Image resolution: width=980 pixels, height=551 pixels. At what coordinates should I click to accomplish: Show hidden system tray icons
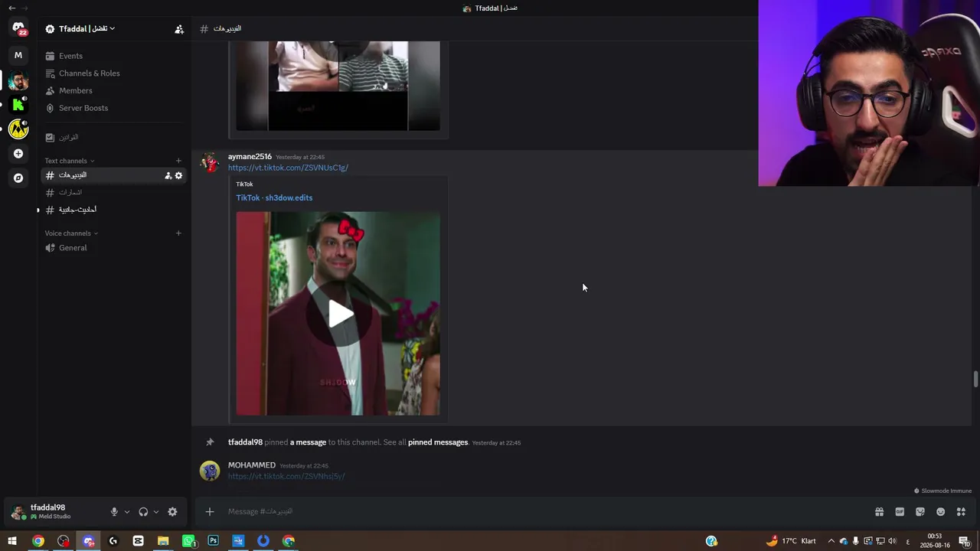point(831,541)
